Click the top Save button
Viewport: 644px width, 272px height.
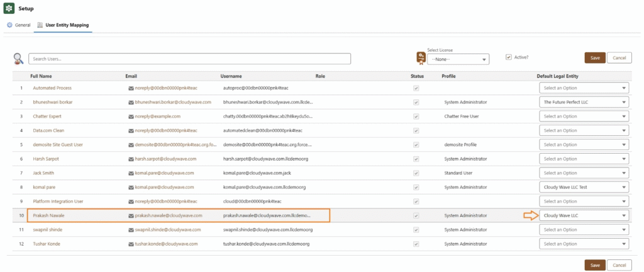tap(594, 58)
